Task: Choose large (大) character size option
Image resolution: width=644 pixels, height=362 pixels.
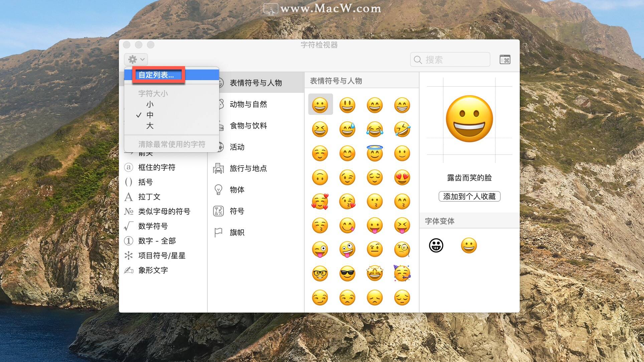Action: [x=150, y=126]
